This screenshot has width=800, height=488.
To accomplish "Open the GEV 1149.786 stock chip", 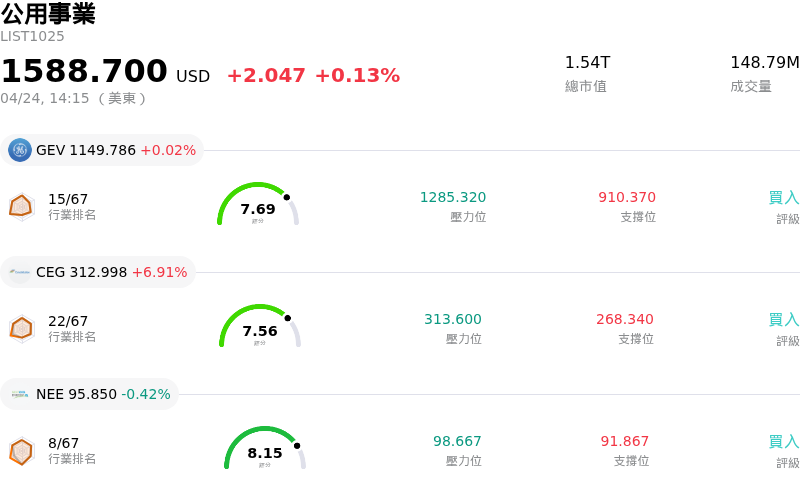I will (102, 150).
